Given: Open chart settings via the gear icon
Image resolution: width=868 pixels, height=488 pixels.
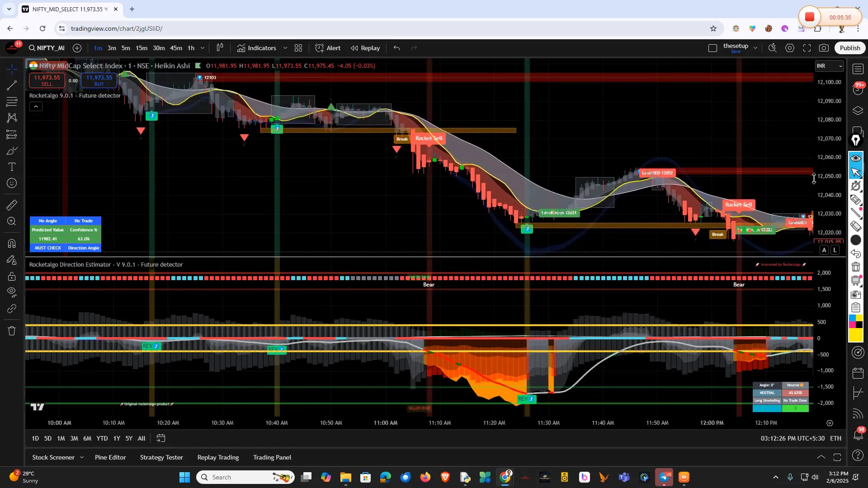Looking at the screenshot, I should click(x=790, y=47).
